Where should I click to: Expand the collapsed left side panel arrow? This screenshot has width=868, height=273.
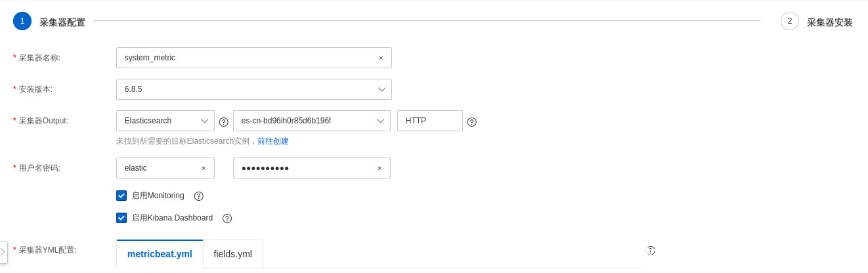(x=3, y=252)
